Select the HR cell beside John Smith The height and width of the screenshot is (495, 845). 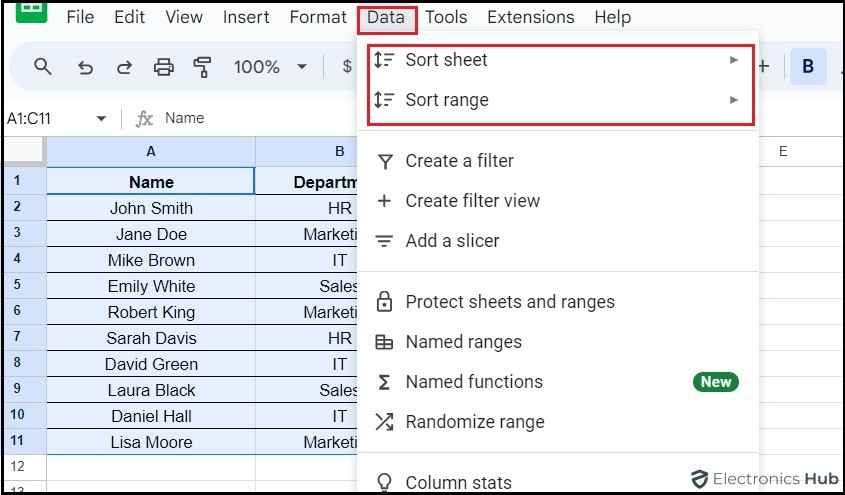point(307,208)
